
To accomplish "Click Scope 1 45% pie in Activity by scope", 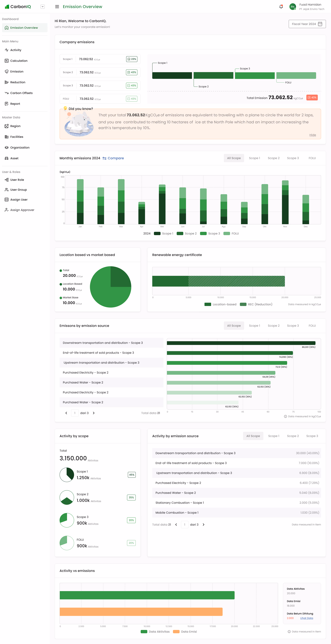I will (67, 475).
